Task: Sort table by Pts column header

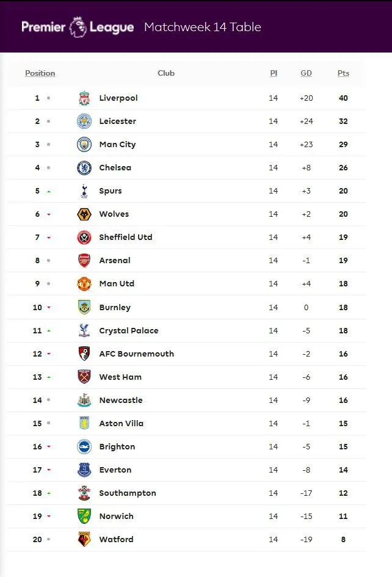Action: pos(343,73)
